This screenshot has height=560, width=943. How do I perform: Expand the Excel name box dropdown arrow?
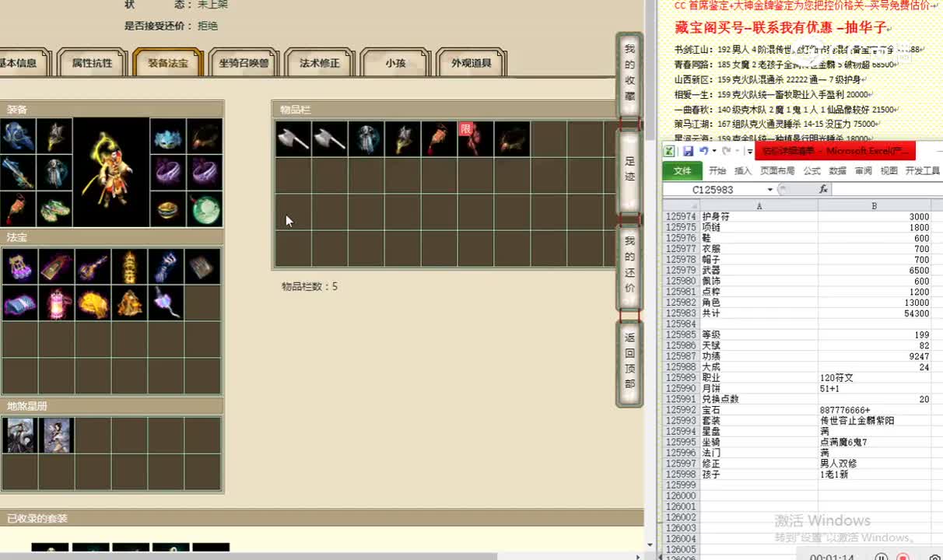click(770, 190)
